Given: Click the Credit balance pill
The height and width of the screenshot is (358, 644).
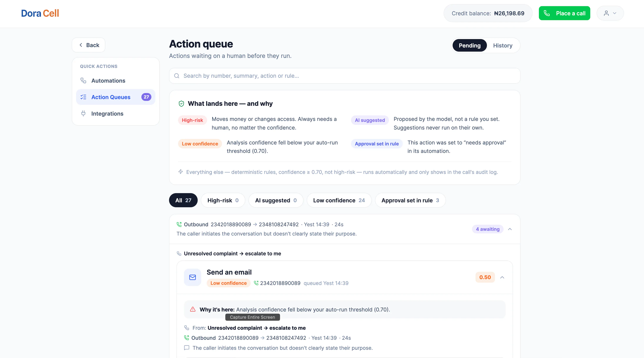Looking at the screenshot, I should [488, 13].
